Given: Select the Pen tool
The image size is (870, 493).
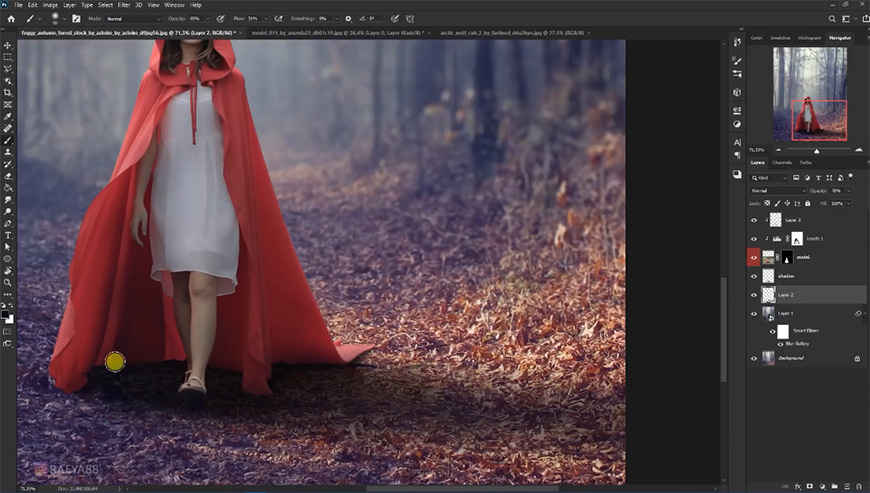Looking at the screenshot, I should (8, 223).
